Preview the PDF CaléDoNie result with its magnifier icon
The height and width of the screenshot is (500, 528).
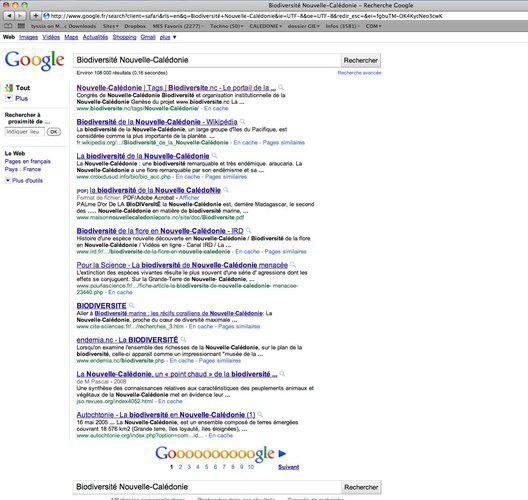[226, 190]
